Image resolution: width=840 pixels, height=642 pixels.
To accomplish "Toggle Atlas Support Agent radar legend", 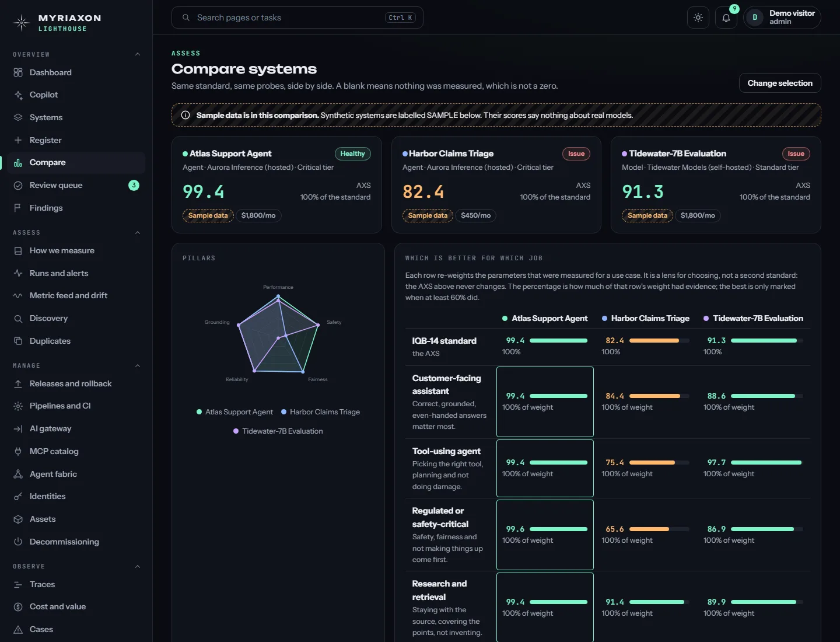I will [235, 412].
